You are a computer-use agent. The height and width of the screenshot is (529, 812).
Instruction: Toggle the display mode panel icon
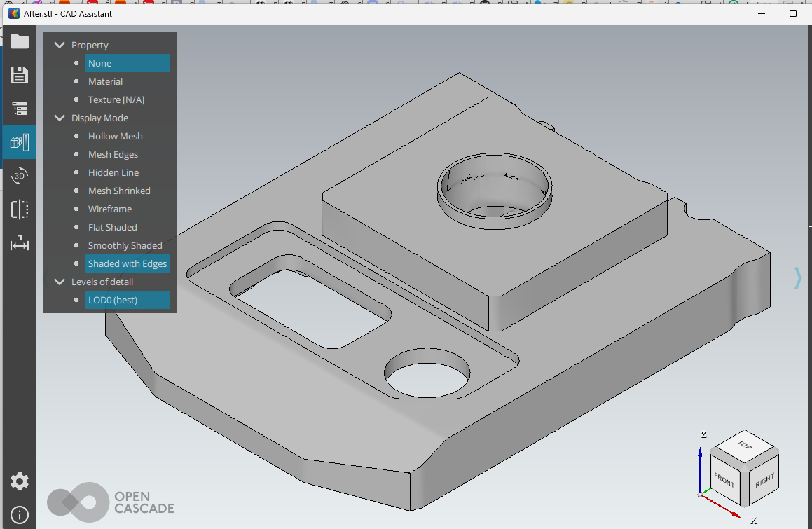(x=20, y=142)
